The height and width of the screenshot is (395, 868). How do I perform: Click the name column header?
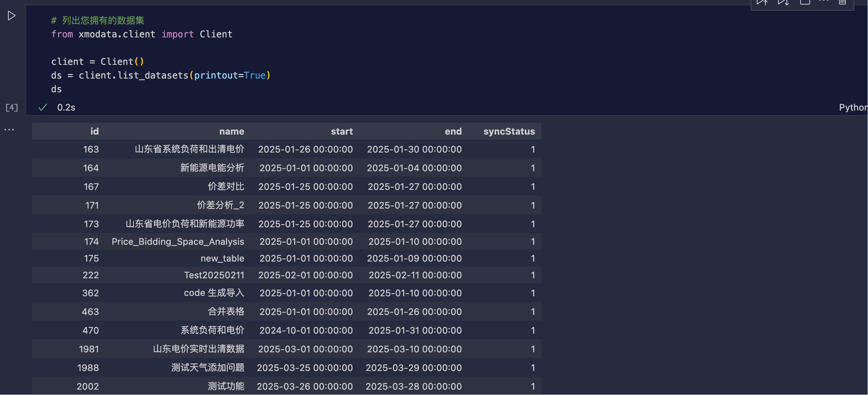coord(232,132)
